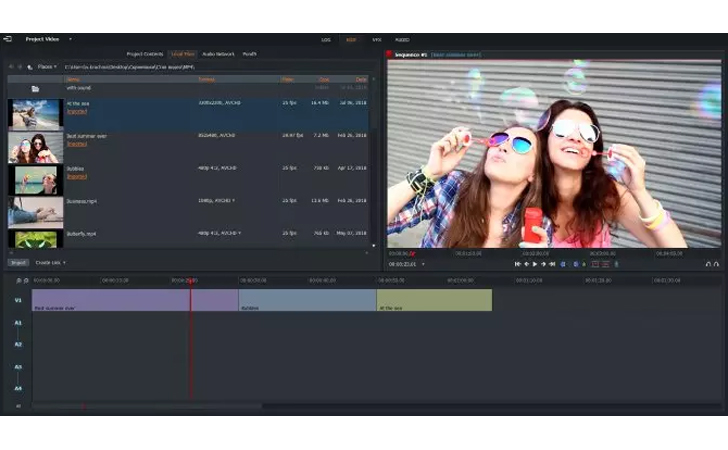Go back in file browser history
728x450 pixels.
coord(11,67)
